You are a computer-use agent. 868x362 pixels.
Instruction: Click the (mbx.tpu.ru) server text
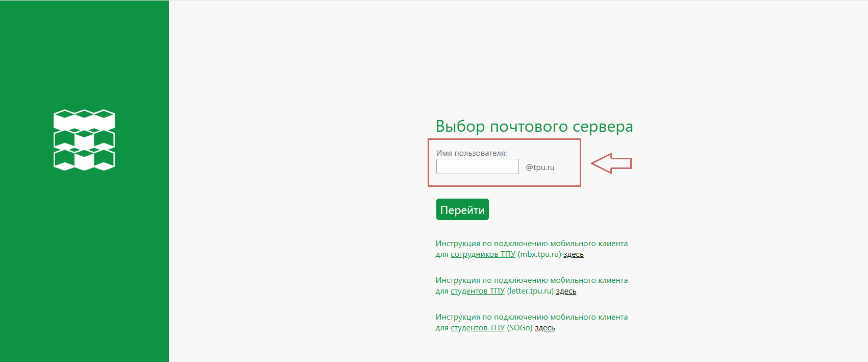click(x=539, y=254)
